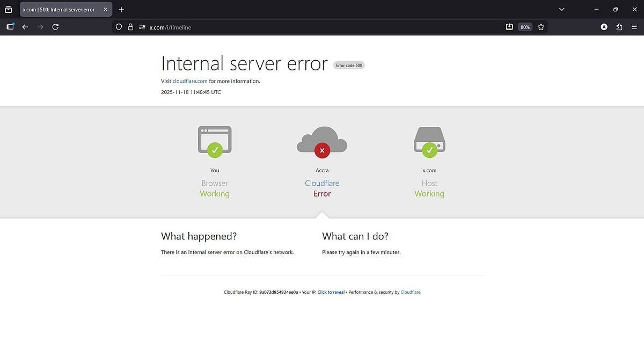Image resolution: width=644 pixels, height=341 pixels.
Task: Open Cloudflare link in the footer
Action: [411, 292]
